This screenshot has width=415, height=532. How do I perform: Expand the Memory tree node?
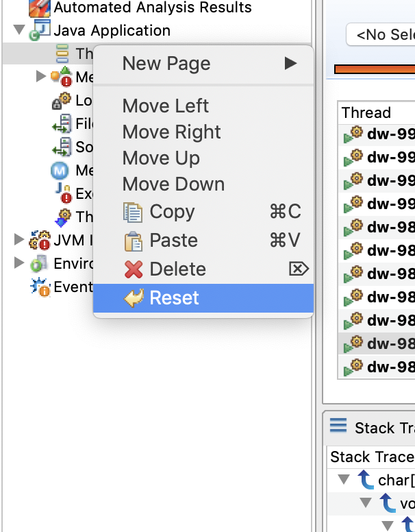click(40, 76)
